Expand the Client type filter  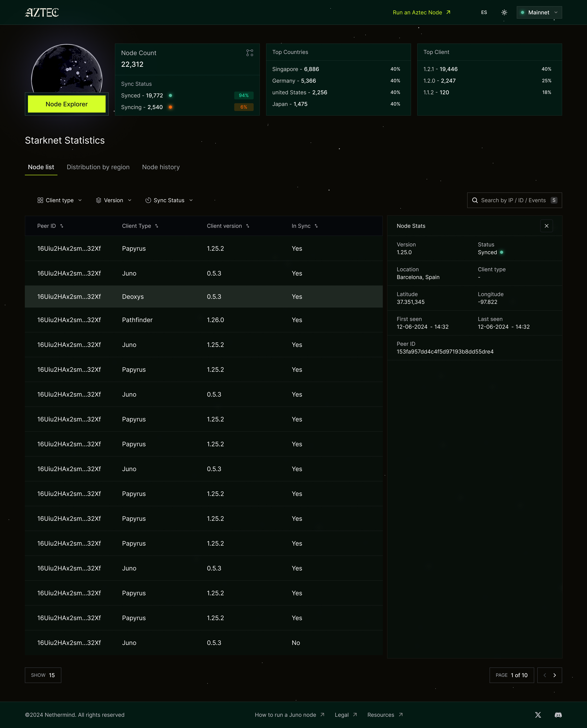tap(60, 200)
